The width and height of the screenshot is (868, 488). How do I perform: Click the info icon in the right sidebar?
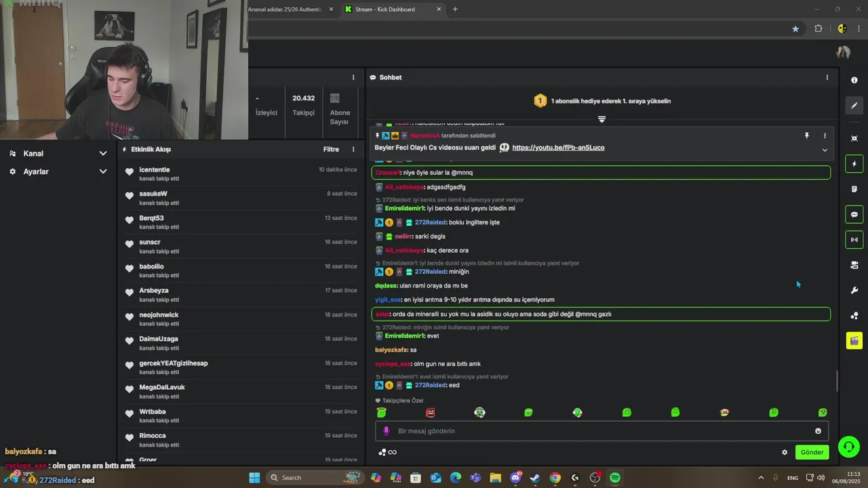[x=854, y=80]
